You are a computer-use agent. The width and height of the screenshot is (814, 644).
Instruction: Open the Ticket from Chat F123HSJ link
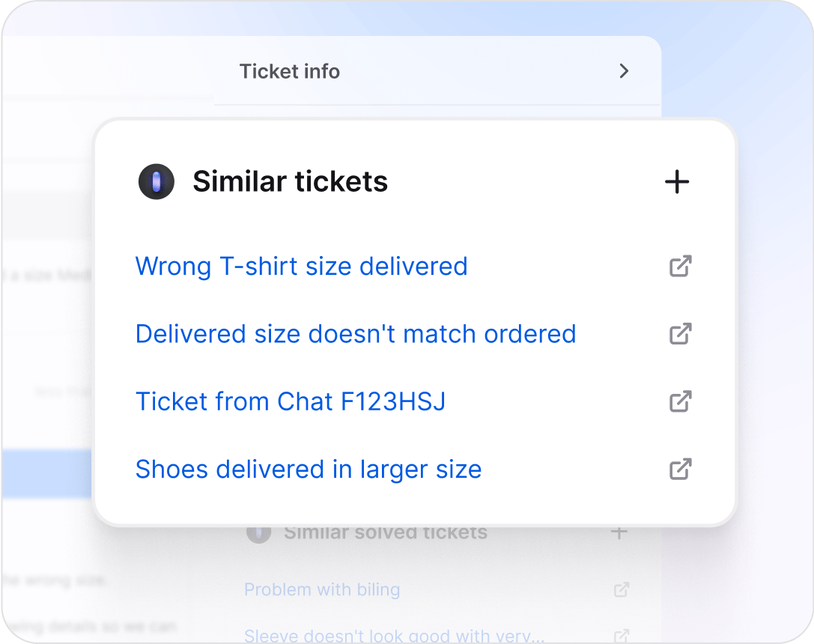291,401
